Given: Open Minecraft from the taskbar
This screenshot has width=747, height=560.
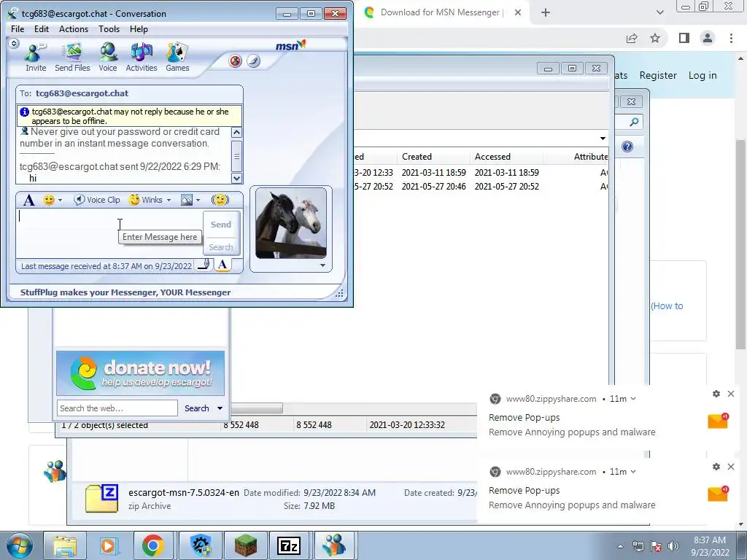Looking at the screenshot, I should (x=245, y=545).
